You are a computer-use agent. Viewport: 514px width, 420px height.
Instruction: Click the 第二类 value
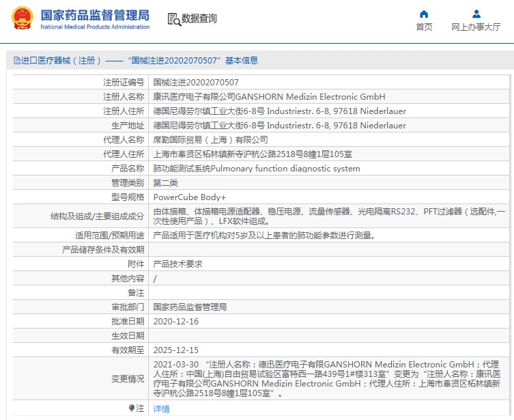click(166, 183)
